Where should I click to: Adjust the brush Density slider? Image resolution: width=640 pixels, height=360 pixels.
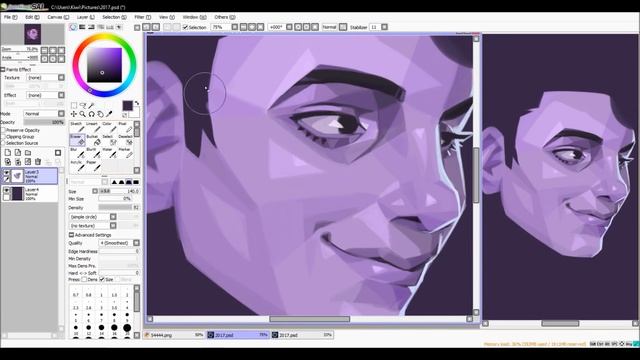(118, 208)
